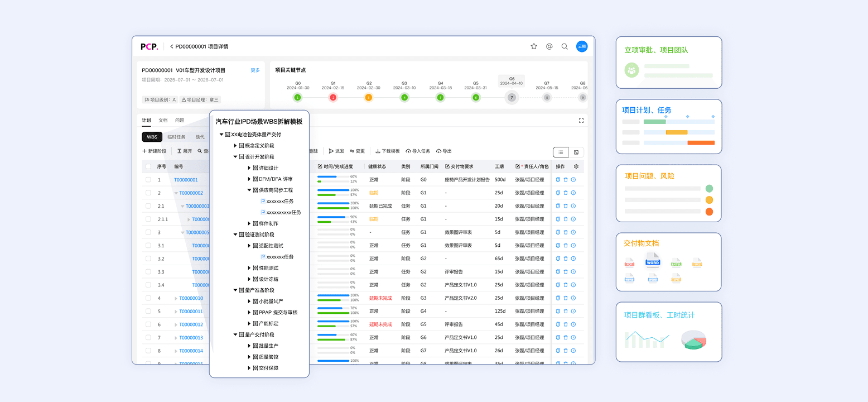Open task T00000002 link
The height and width of the screenshot is (402, 868).
(192, 193)
